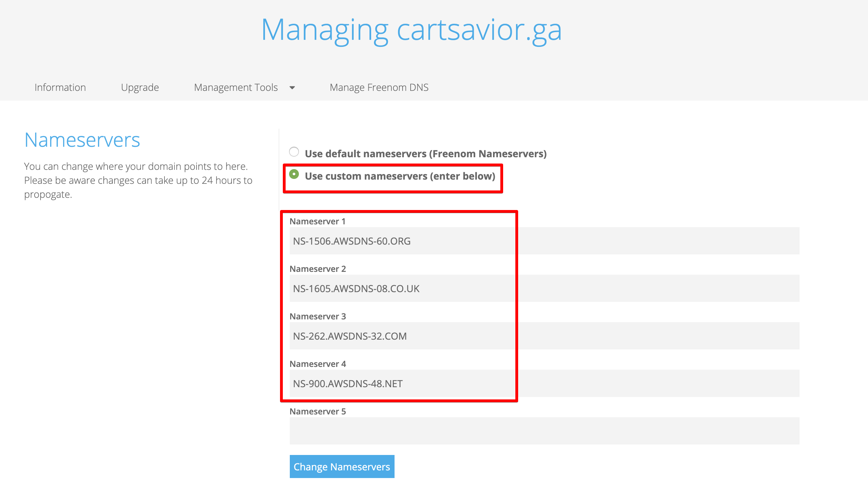Click the Nameservers section heading
The width and height of the screenshot is (868, 499).
(82, 140)
